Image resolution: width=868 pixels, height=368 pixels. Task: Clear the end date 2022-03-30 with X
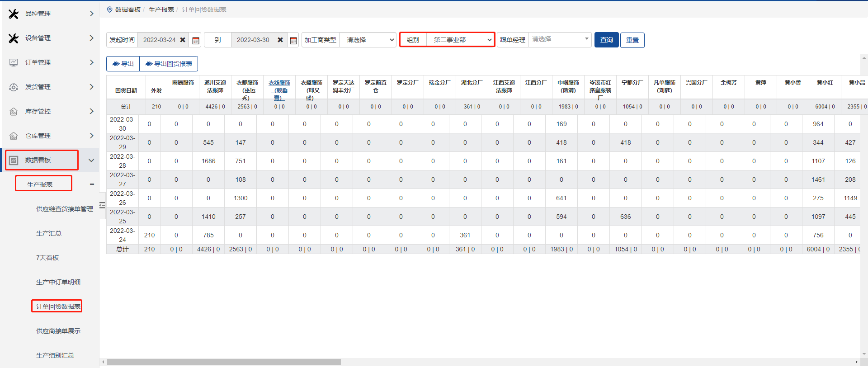coord(280,40)
